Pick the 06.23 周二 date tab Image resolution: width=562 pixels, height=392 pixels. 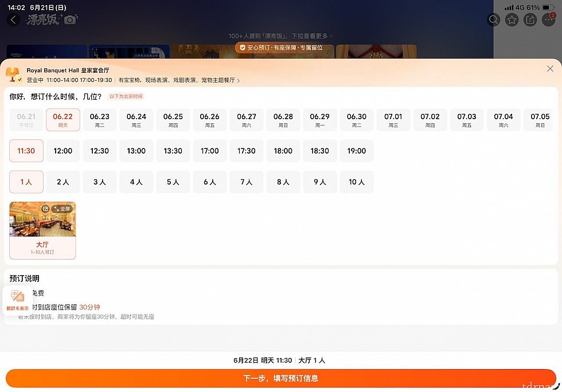coord(100,120)
